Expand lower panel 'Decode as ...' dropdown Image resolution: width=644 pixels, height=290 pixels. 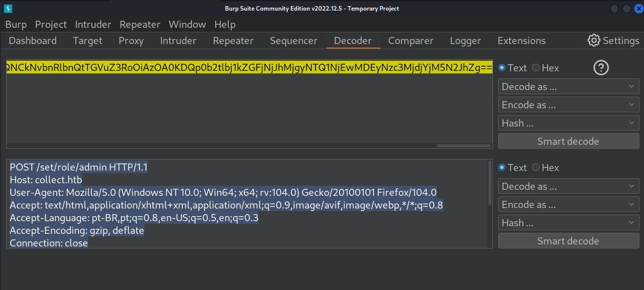569,186
